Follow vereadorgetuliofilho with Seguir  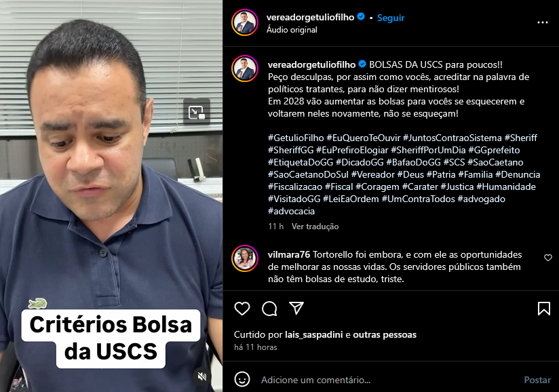click(391, 18)
